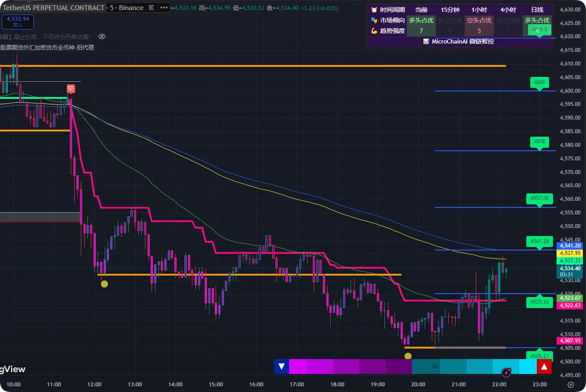Click the 12:00 label on time axis
The width and height of the screenshot is (586, 392).
click(x=94, y=385)
